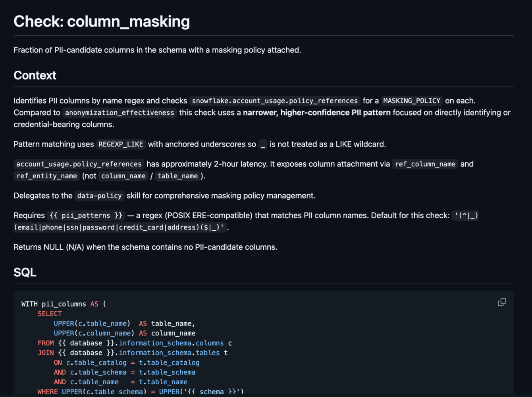
Task: Click the bold "narrower, higher-confidence PII pattern" text
Action: point(317,113)
